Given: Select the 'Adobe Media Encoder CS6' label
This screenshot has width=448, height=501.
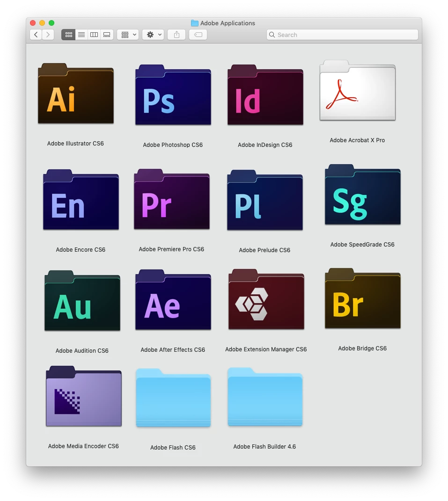Looking at the screenshot, I should (x=83, y=446).
